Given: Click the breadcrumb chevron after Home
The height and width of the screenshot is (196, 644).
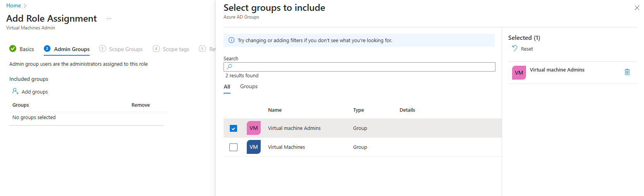Looking at the screenshot, I should coord(25,6).
